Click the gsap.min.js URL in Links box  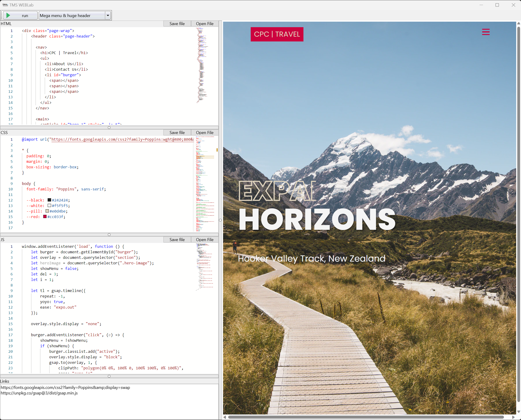(39, 393)
